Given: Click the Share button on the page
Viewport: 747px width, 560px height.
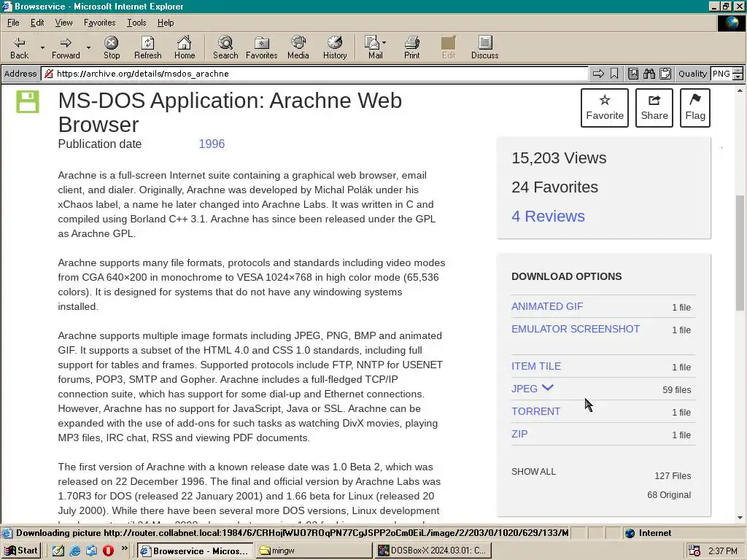Looking at the screenshot, I should click(x=654, y=108).
